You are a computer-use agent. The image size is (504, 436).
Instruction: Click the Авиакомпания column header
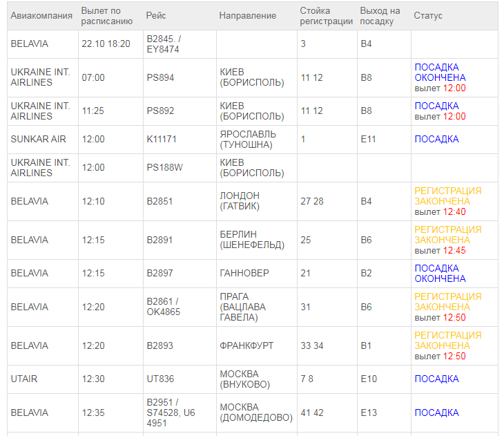[x=41, y=16]
